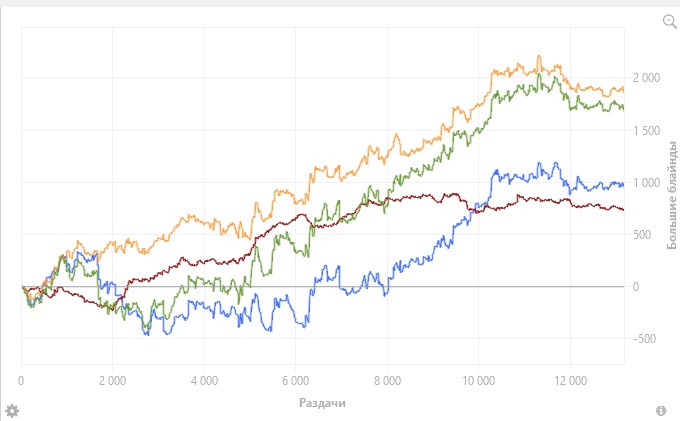Click the 12 000 label on the x-axis

click(570, 381)
